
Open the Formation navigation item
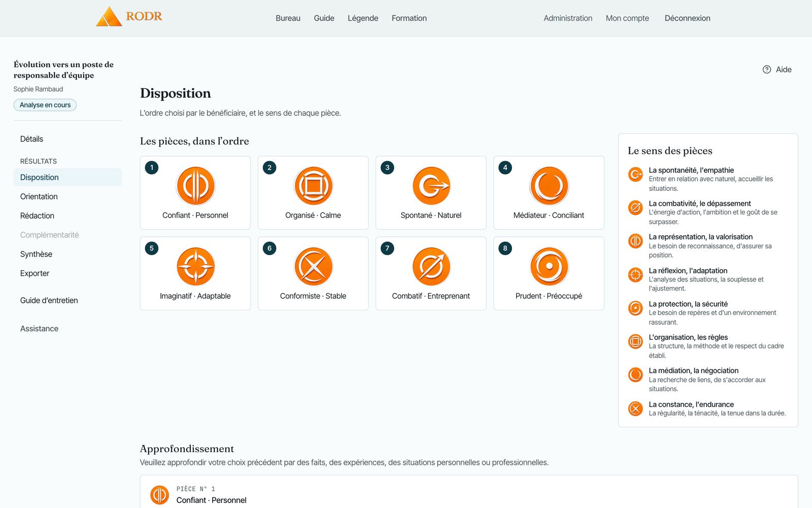click(x=409, y=18)
